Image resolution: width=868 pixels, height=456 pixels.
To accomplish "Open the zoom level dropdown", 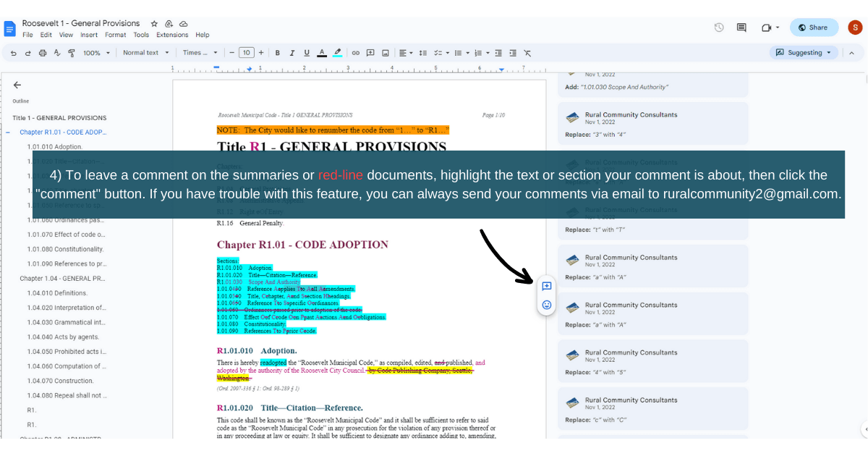I will (x=85, y=53).
